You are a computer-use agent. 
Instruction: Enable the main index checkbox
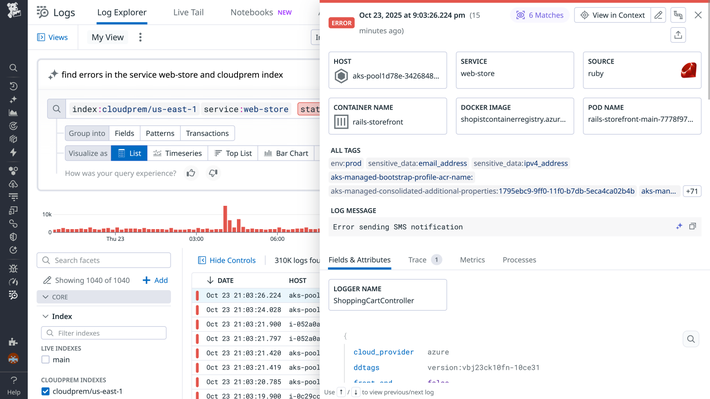point(45,360)
